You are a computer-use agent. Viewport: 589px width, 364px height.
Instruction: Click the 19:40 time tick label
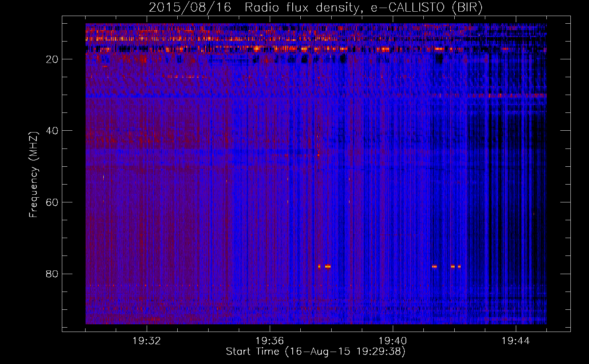(393, 341)
